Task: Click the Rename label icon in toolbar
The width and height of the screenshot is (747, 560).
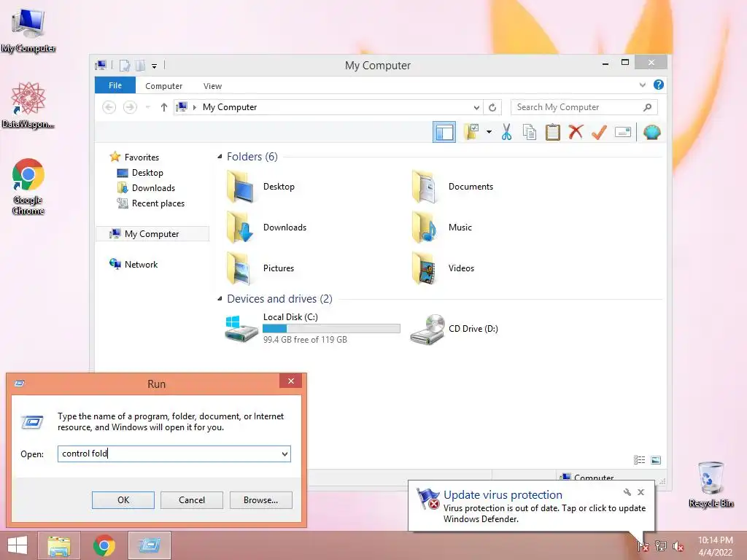Action: coord(623,132)
